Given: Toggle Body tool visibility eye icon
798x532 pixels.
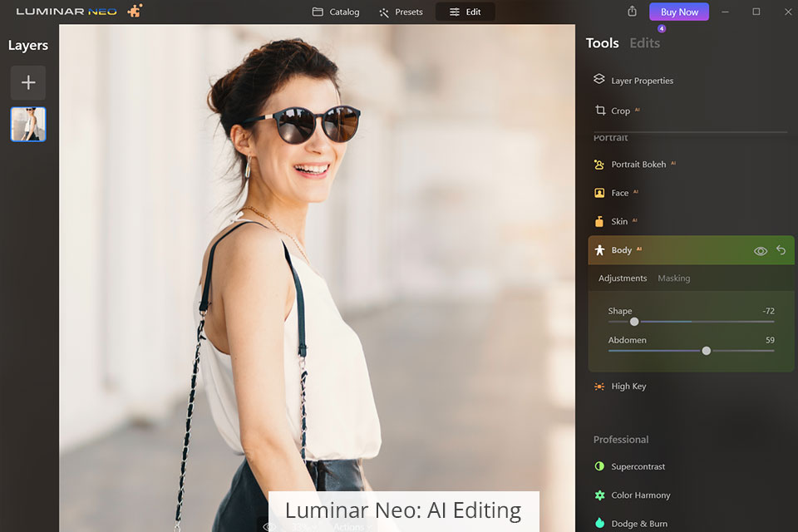Looking at the screenshot, I should 761,250.
